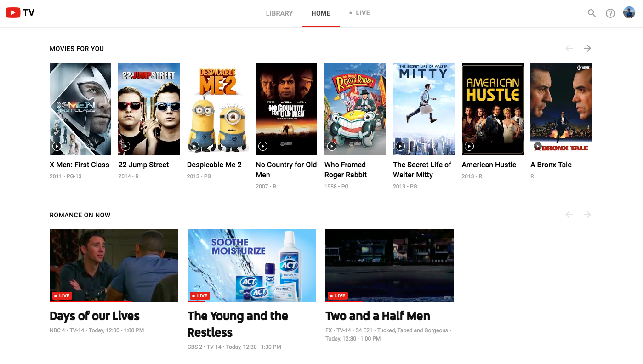Open the help question mark icon

(610, 13)
